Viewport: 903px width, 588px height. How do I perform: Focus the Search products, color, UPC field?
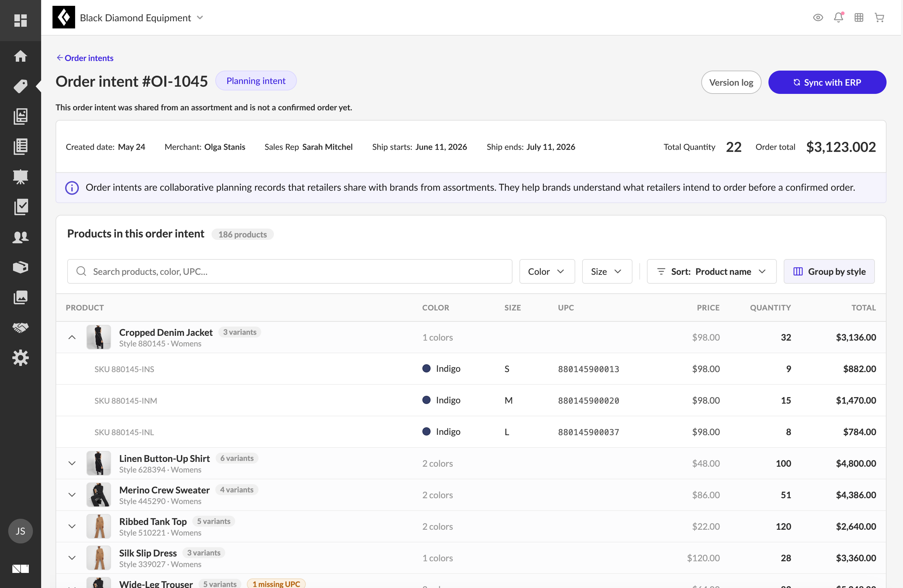tap(289, 271)
